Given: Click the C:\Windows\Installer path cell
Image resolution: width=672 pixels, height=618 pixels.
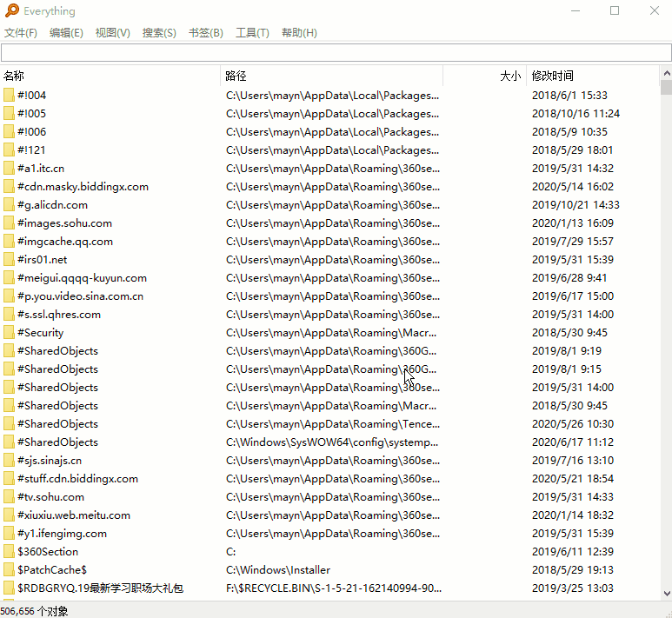Looking at the screenshot, I should [278, 570].
